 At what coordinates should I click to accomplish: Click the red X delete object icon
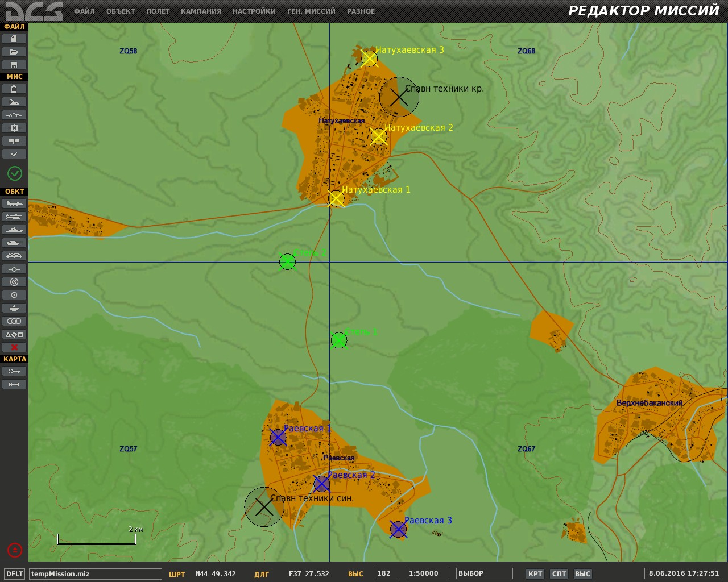pos(14,347)
